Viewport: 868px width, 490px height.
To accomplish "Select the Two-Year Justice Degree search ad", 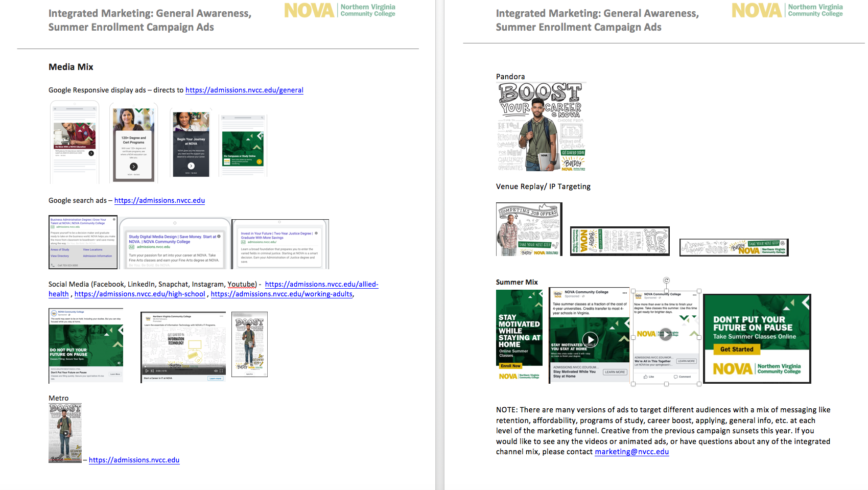I will 280,244.
